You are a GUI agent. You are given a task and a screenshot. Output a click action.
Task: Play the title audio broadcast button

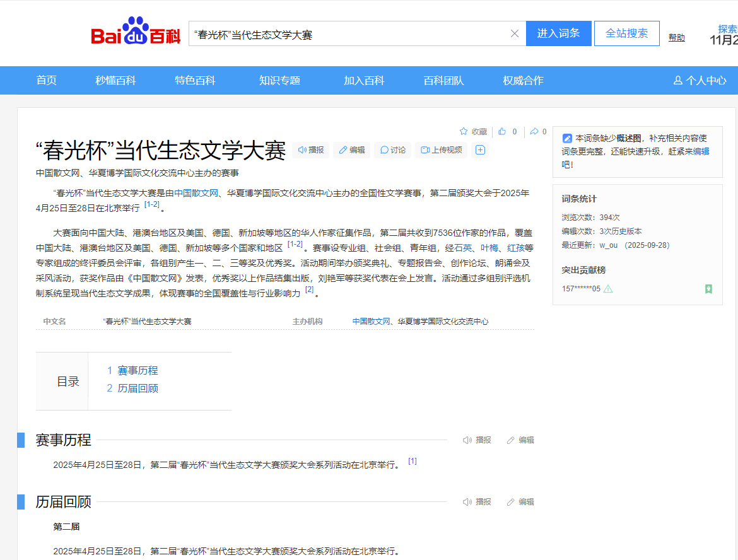click(311, 150)
